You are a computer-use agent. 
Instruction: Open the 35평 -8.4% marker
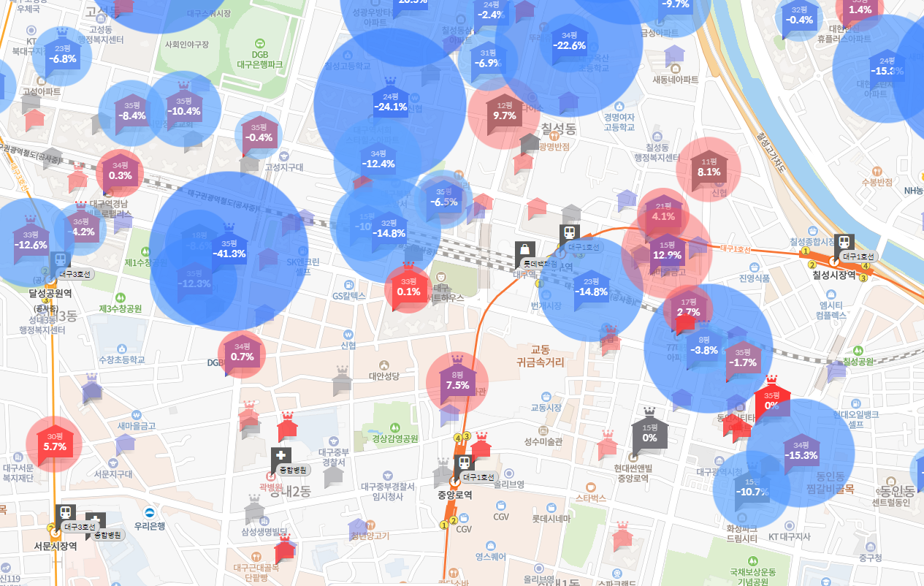click(x=132, y=111)
